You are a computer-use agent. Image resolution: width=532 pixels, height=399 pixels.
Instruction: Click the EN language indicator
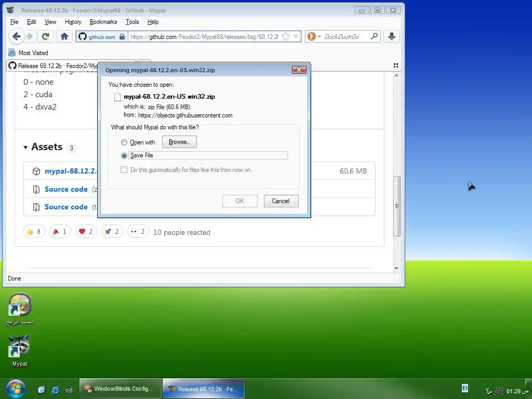(x=465, y=388)
